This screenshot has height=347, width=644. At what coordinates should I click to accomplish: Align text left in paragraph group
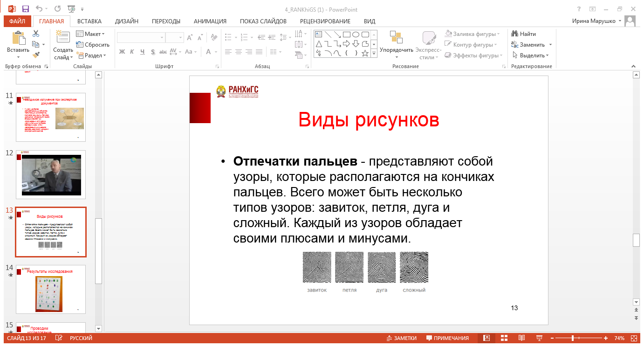point(228,52)
